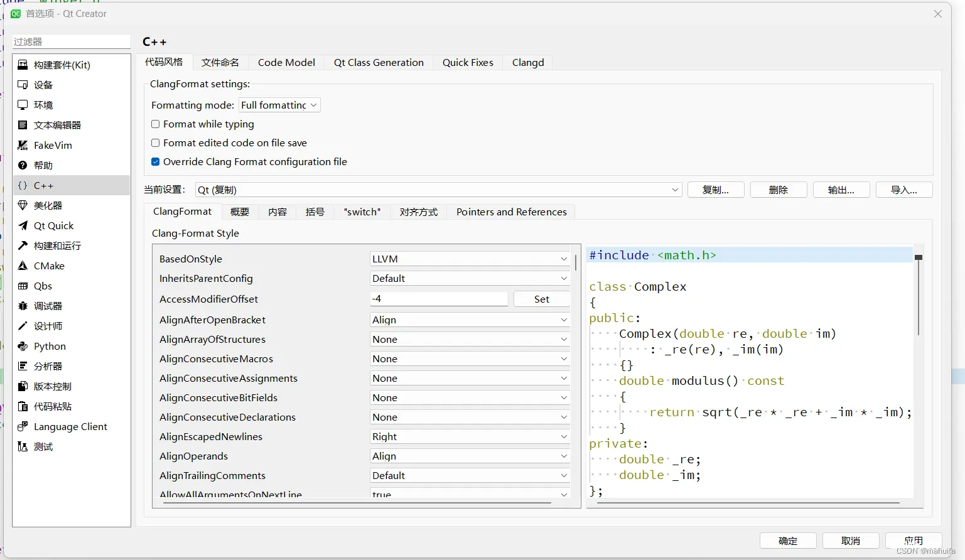The width and height of the screenshot is (965, 560).
Task: Open the "switch" style tab
Action: point(362,212)
